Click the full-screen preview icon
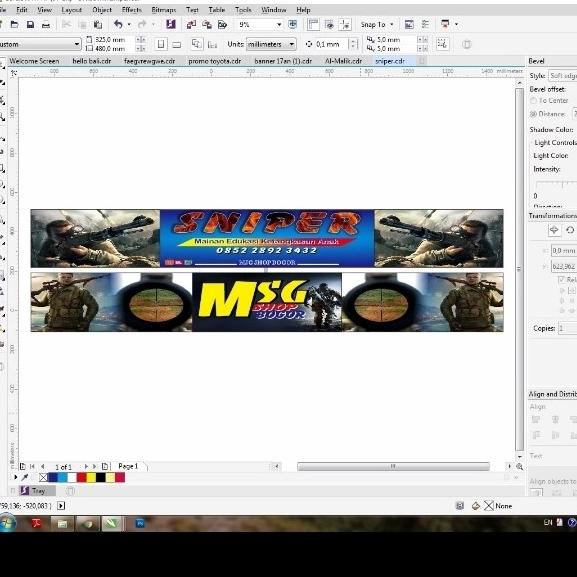The image size is (577, 577). (x=293, y=24)
